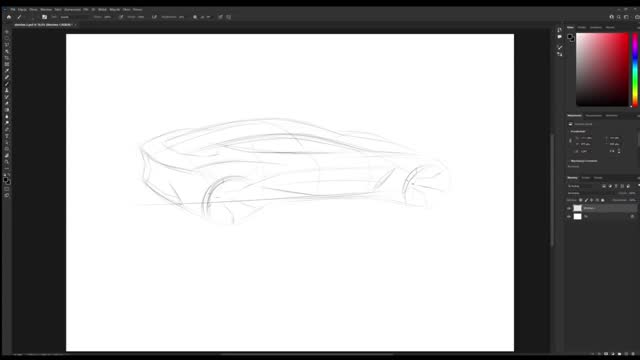Select the Object Selection tool

(7, 51)
